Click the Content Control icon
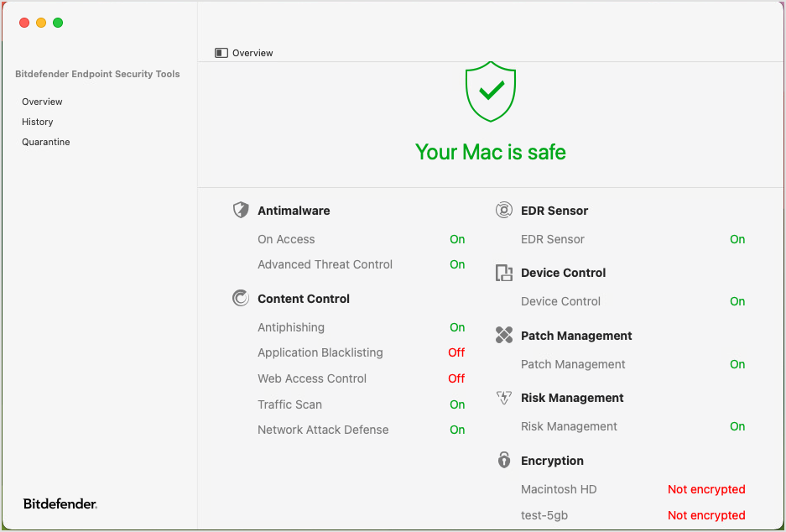Screen dimensions: 786x532 pyautogui.click(x=241, y=298)
